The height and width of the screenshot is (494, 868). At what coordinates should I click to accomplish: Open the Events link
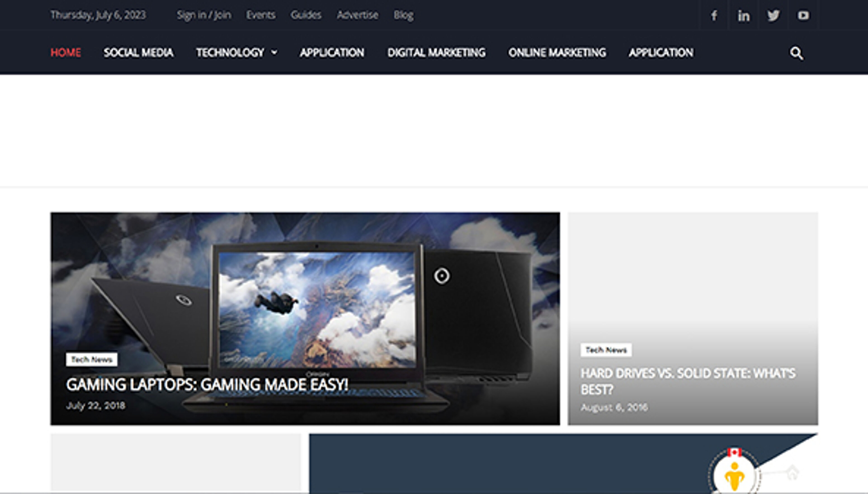tap(261, 15)
